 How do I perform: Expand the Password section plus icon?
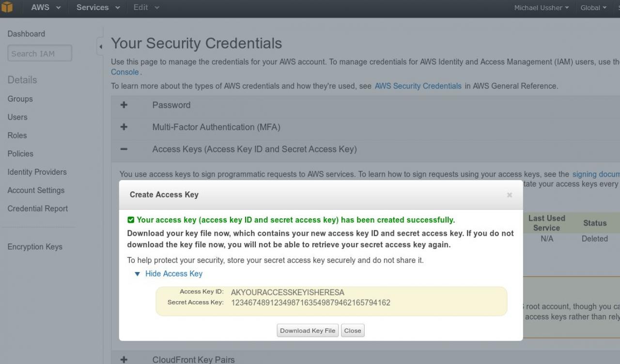(x=124, y=105)
